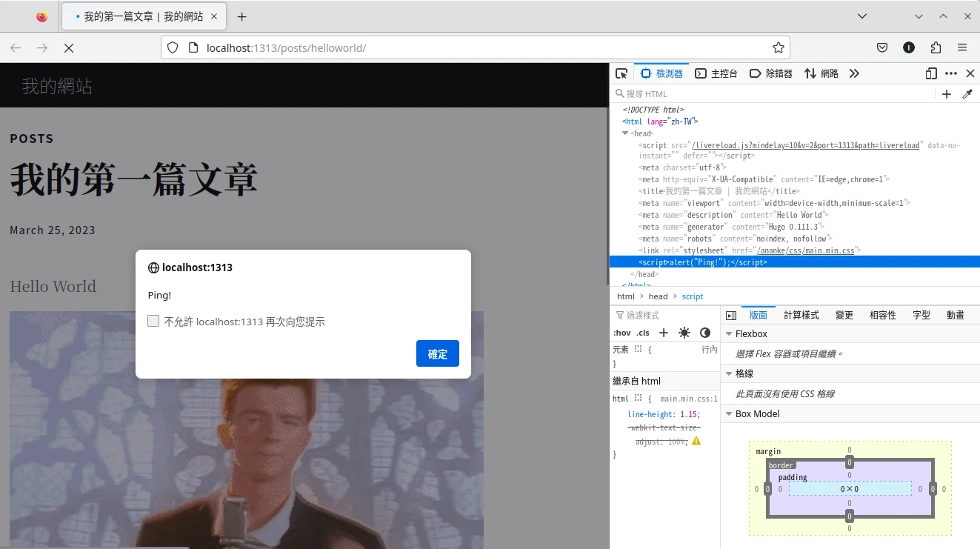980x549 pixels.
Task: Bookmark this page with the star icon
Action: (778, 48)
